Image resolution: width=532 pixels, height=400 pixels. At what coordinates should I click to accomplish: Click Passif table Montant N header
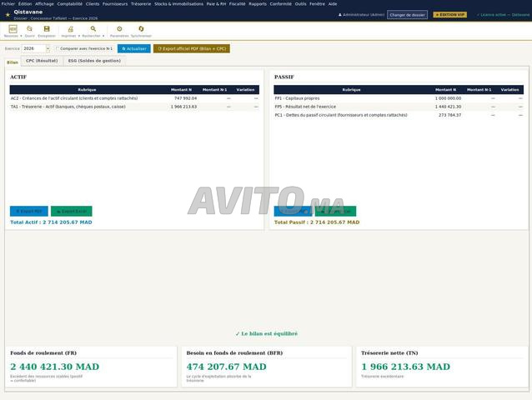(x=445, y=90)
